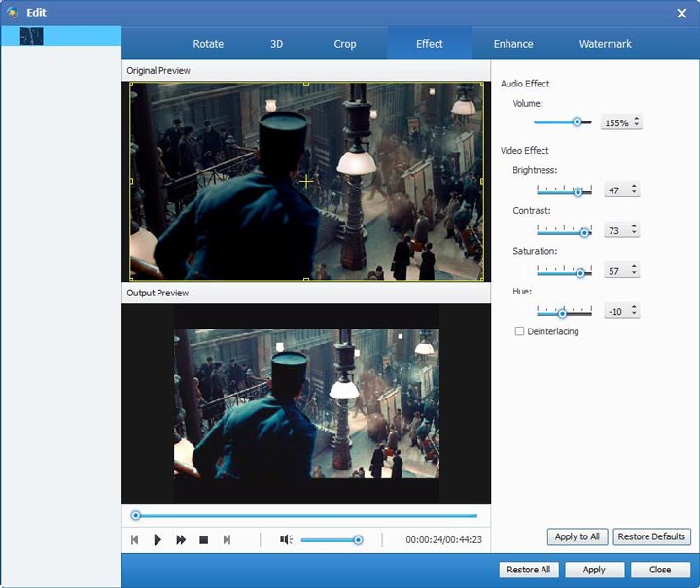Increase Saturation with the up arrow
Viewport: 700px width, 588px height.
coord(634,266)
